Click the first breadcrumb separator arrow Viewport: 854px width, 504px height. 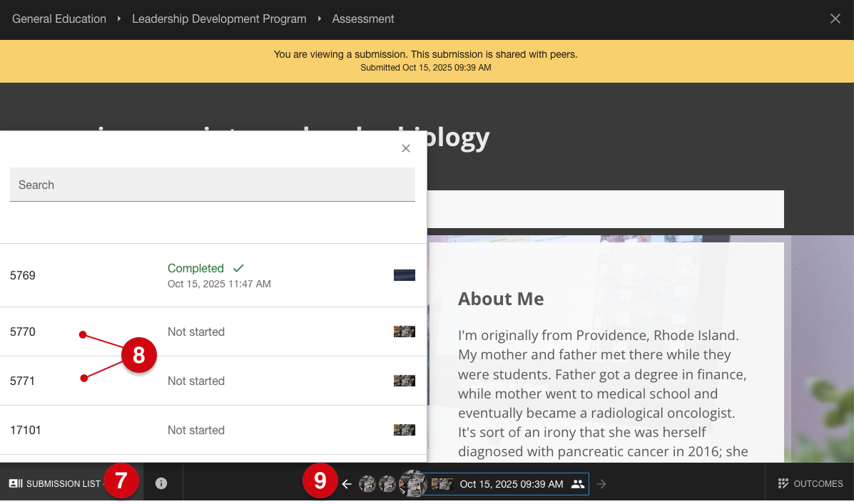(x=118, y=19)
